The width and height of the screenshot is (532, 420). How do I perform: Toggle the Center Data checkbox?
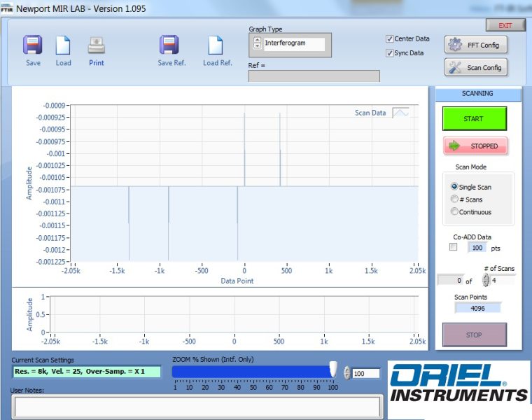[390, 39]
